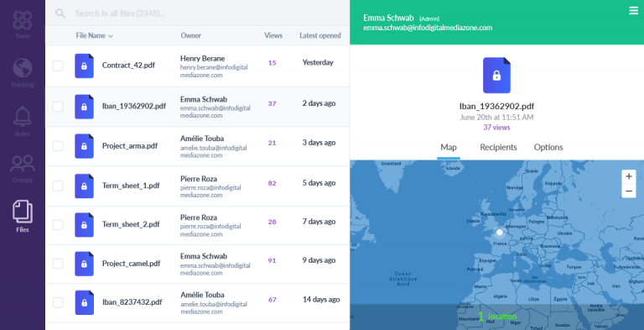
Task: Click the 1 location label on map
Action: coord(497,317)
